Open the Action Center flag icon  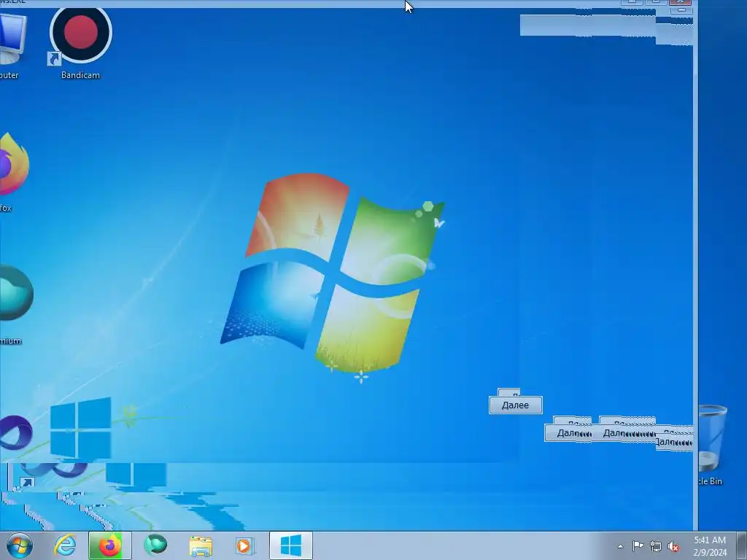(638, 546)
